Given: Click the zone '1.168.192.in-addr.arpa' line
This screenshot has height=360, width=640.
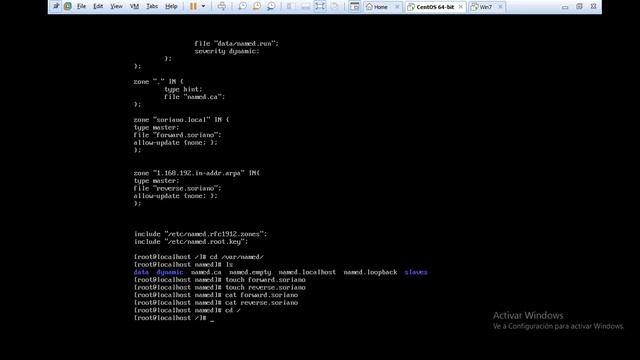Looking at the screenshot, I should pos(196,173).
